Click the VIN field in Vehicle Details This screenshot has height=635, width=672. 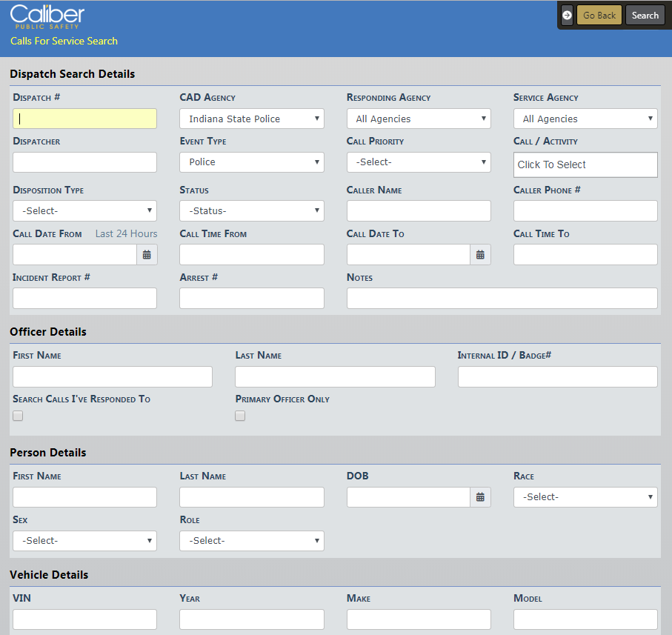tap(84, 619)
